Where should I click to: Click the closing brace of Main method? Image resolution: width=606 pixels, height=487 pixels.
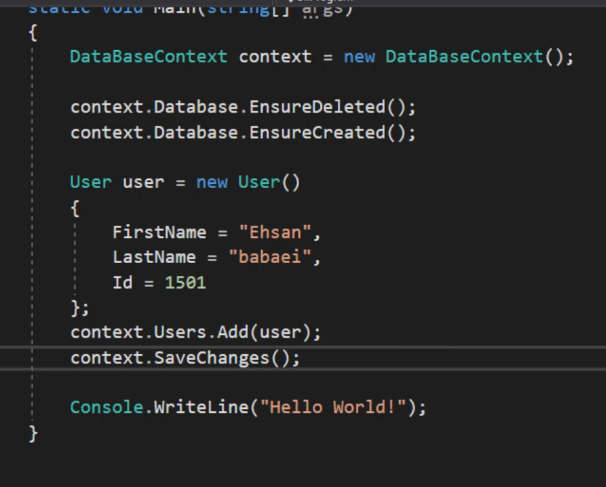click(x=34, y=432)
